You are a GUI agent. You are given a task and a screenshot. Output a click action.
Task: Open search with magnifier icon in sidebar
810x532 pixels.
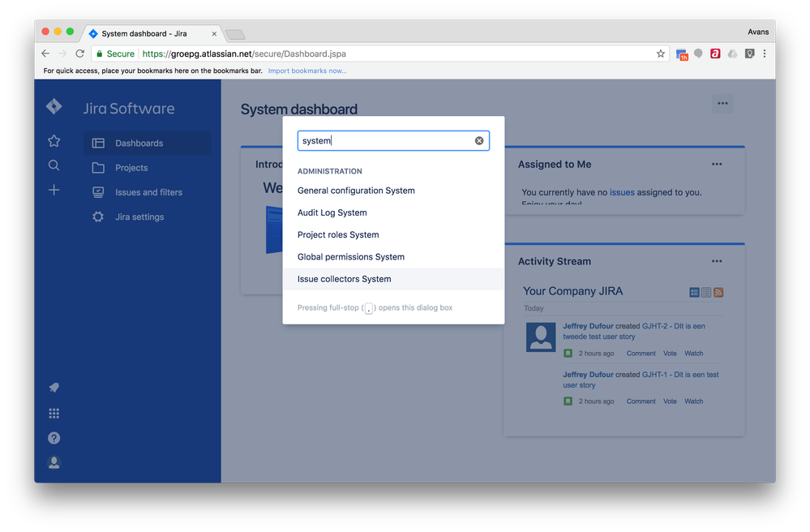[54, 165]
